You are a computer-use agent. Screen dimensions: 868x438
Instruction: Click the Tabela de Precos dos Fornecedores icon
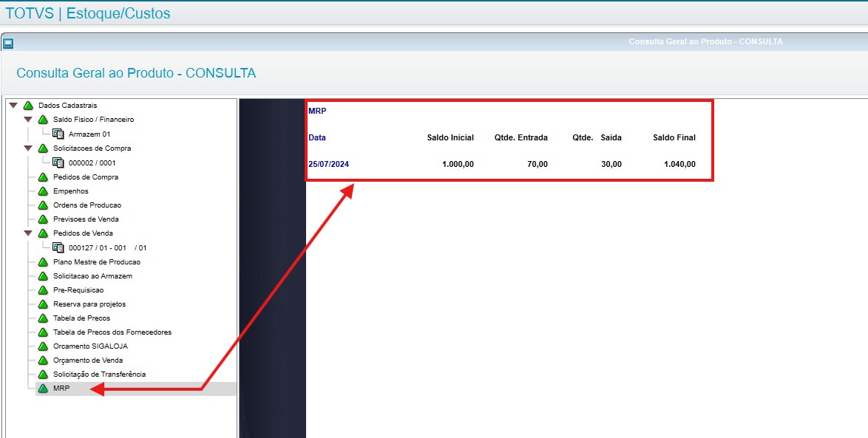tap(43, 332)
